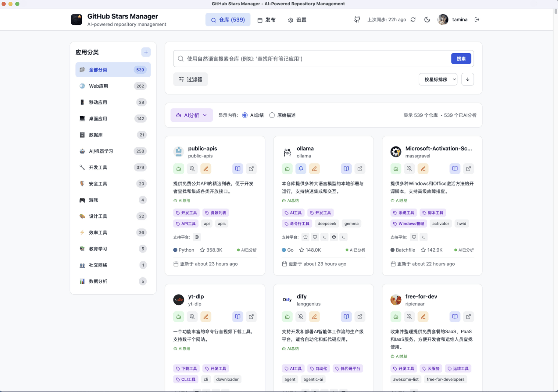Toggle release notifications for Microsoft-Activation-Scripts
The width and height of the screenshot is (558, 392).
[409, 169]
